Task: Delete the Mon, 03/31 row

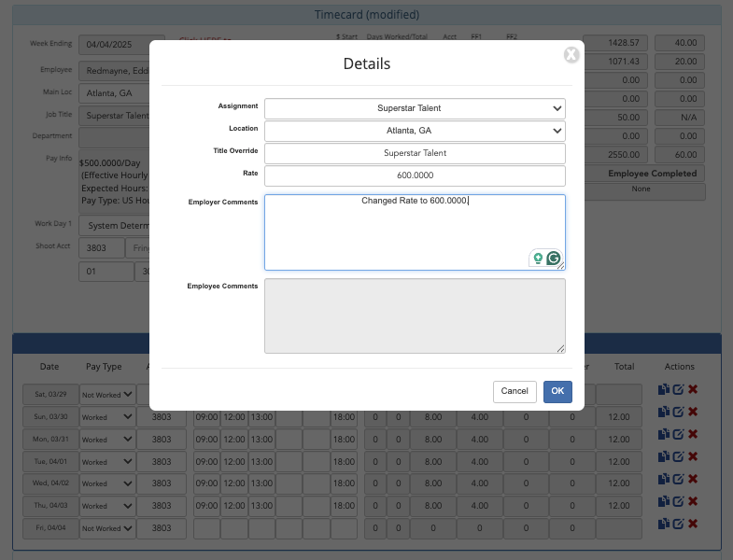Action: [693, 434]
